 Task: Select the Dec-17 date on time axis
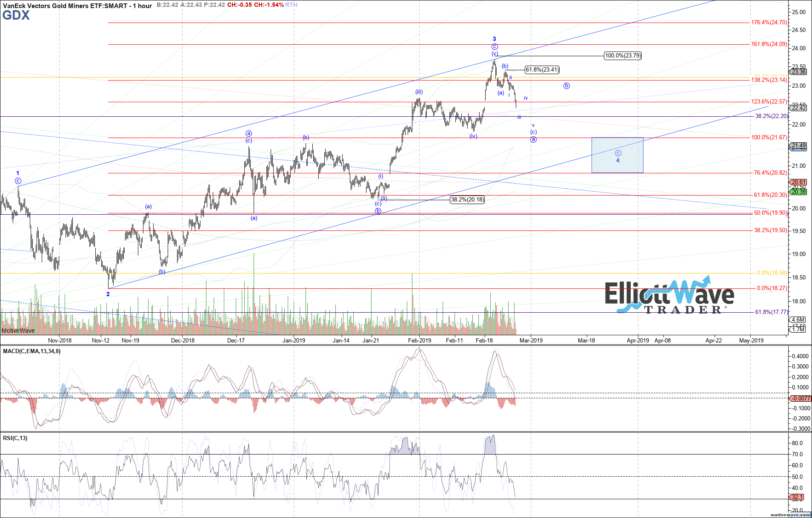[236, 340]
